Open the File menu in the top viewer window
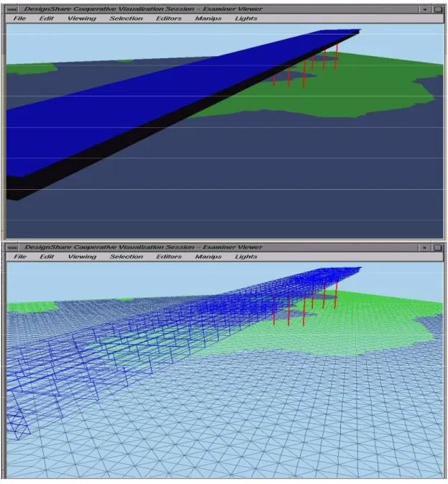The height and width of the screenshot is (484, 448). pos(19,19)
